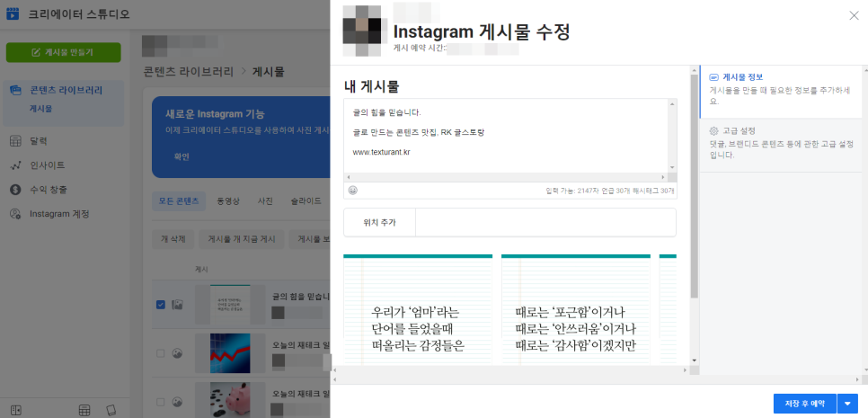Click caption box horizontal scroll-left arrow
The width and height of the screenshot is (868, 418).
point(349,177)
